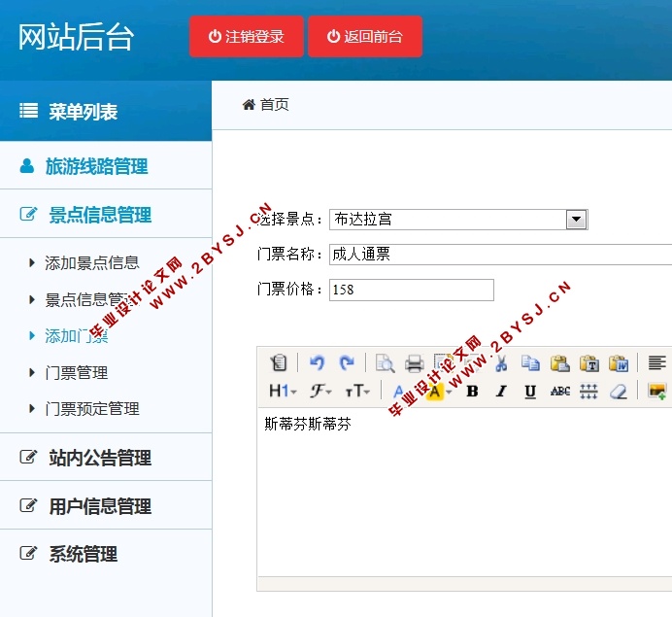672x617 pixels.
Task: Click the user icon beside 旅游线路管理
Action: pos(26,165)
